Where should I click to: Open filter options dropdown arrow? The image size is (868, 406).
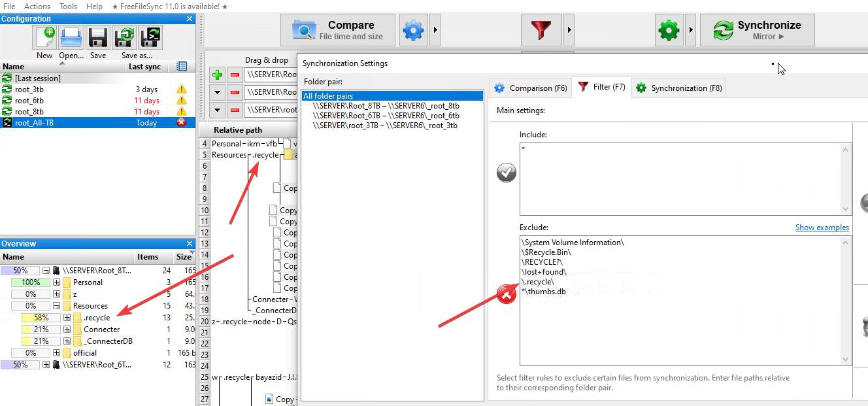[569, 30]
